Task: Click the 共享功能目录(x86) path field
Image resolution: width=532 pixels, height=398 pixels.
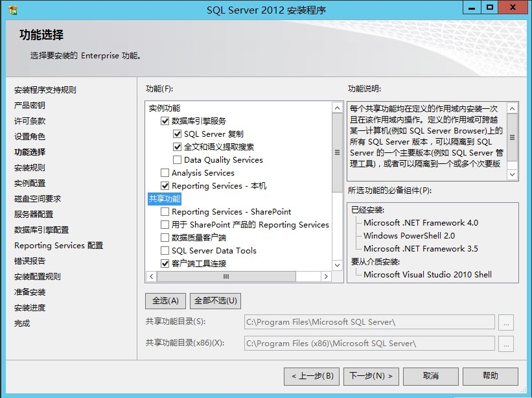Action: coord(369,344)
